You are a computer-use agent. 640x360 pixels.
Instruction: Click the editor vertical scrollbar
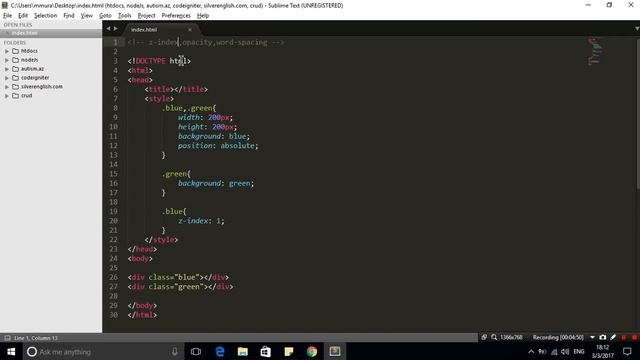(x=638, y=112)
